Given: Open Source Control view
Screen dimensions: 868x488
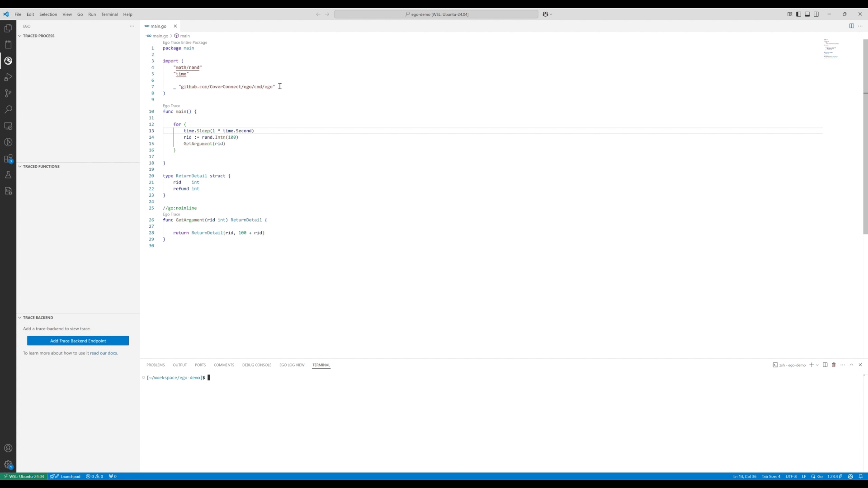Looking at the screenshot, I should coord(8,94).
